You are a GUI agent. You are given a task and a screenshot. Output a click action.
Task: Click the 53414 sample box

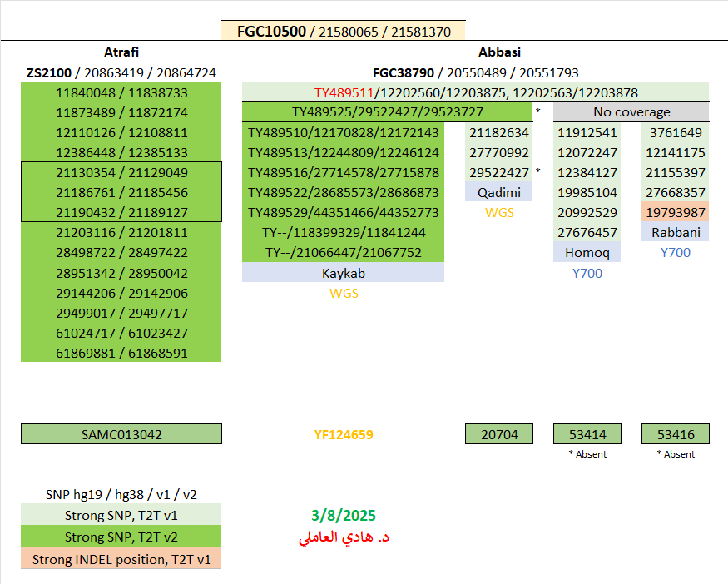[x=587, y=434]
